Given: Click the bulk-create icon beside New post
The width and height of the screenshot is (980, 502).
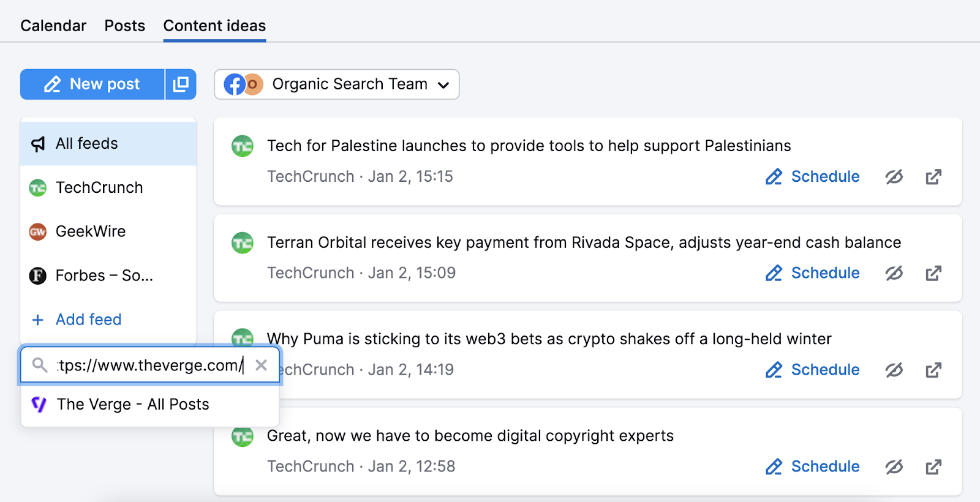Looking at the screenshot, I should pyautogui.click(x=181, y=84).
